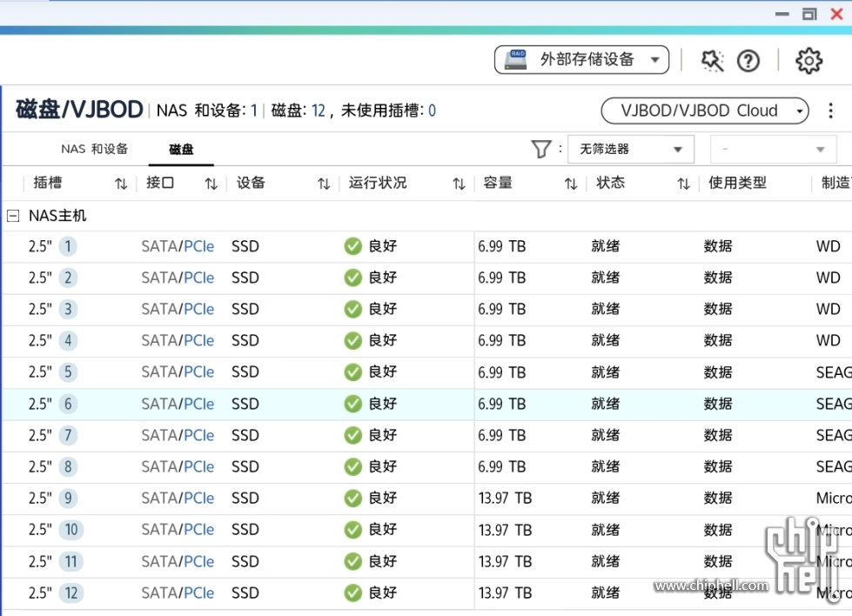Select slot number 7 badge
The height and width of the screenshot is (616, 852).
coord(68,436)
